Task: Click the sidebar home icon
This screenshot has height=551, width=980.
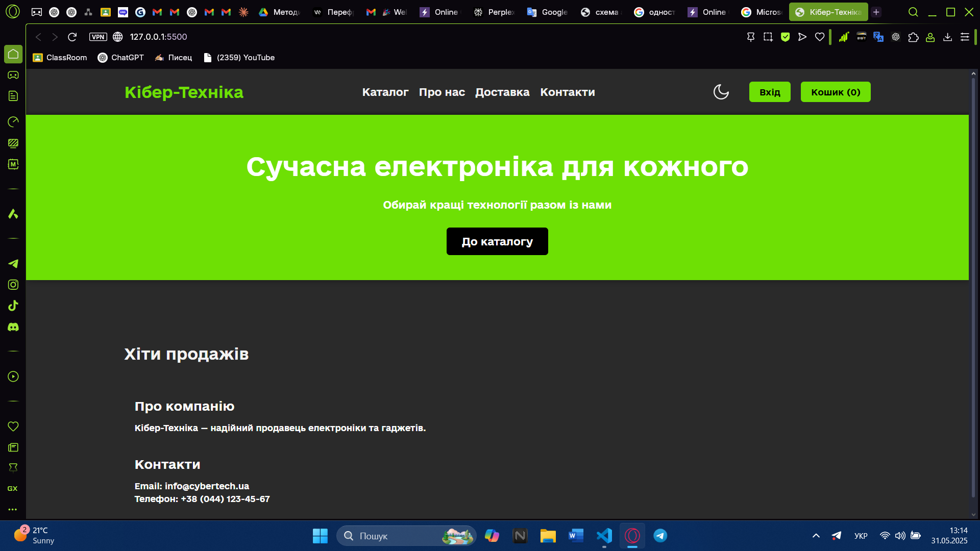Action: click(13, 54)
